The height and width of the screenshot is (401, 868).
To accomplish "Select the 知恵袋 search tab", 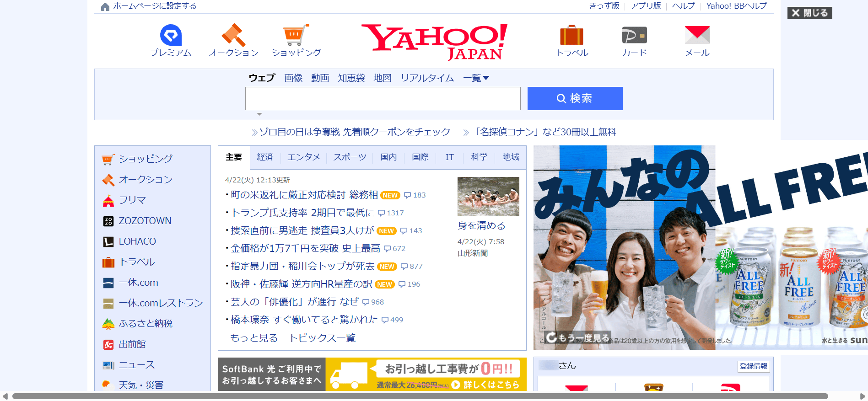I will click(x=351, y=78).
